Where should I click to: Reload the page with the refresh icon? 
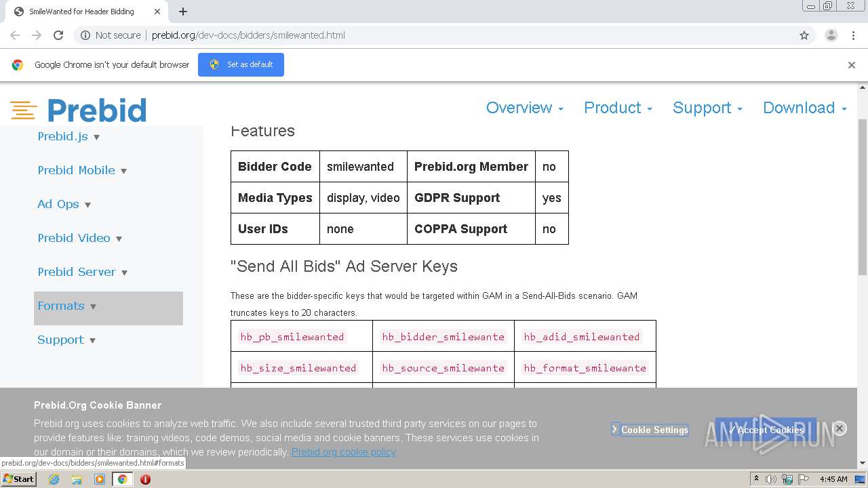[x=58, y=35]
